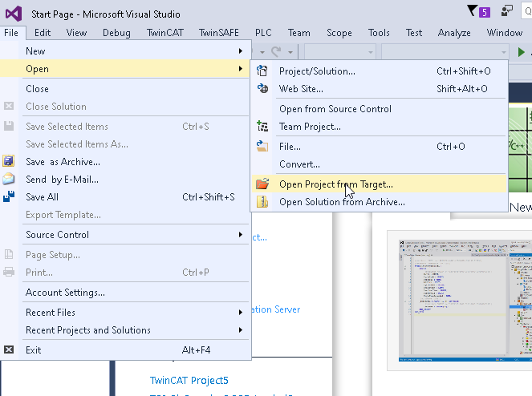Expand the Open submenu arrow
532x396 pixels.
click(241, 68)
